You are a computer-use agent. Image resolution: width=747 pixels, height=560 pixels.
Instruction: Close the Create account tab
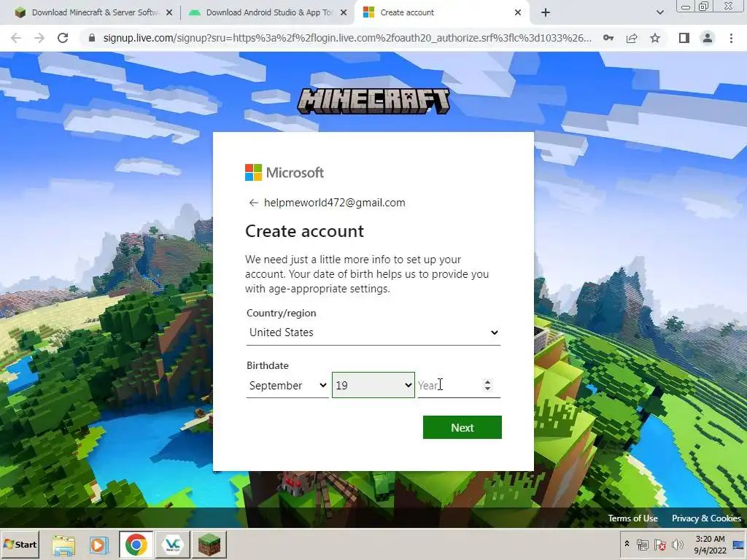[518, 13]
